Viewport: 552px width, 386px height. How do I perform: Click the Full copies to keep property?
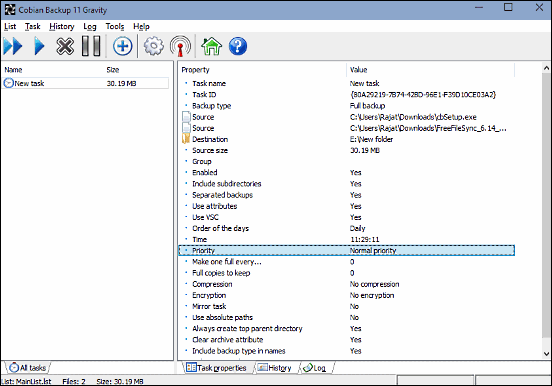[221, 273]
